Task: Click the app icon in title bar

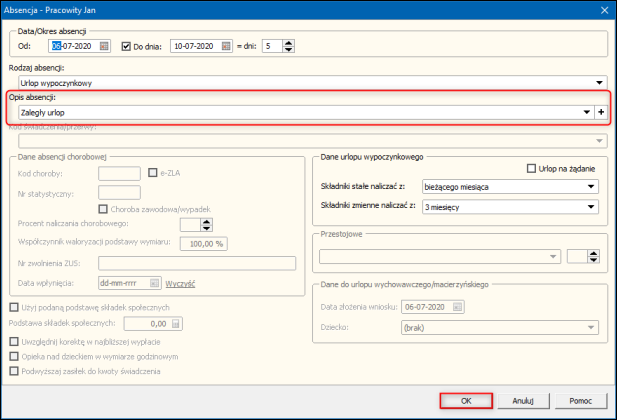Action: (x=10, y=9)
